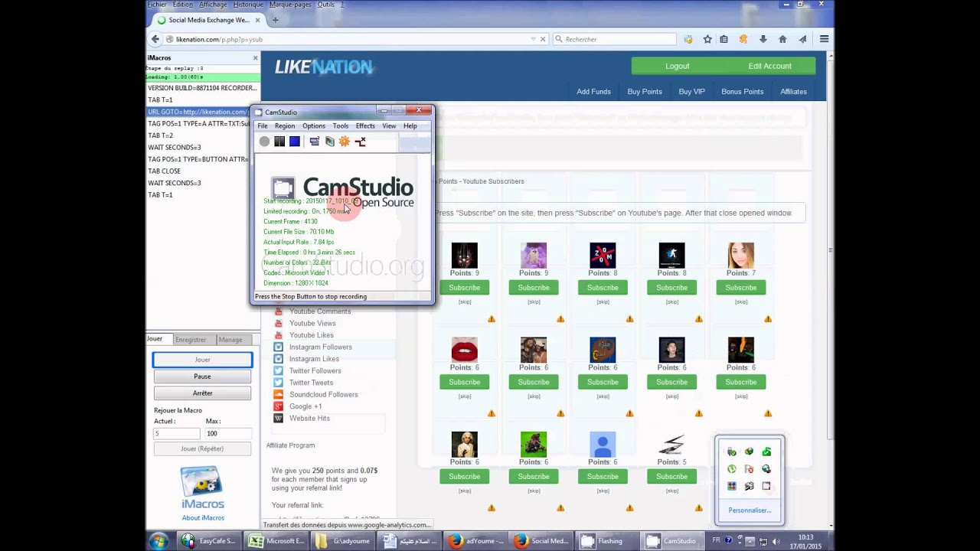Open CamStudio Region menu

tap(285, 126)
